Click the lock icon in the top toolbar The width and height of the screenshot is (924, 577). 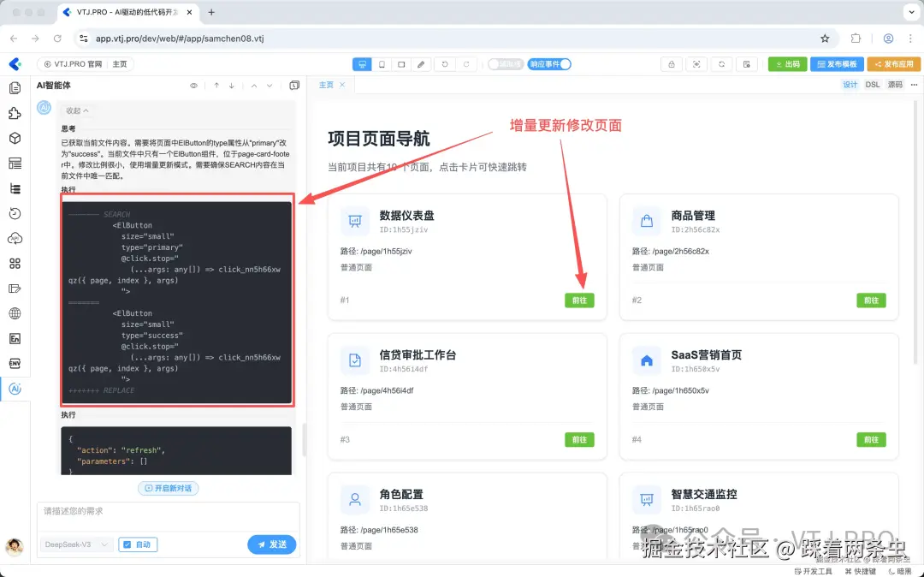[671, 63]
